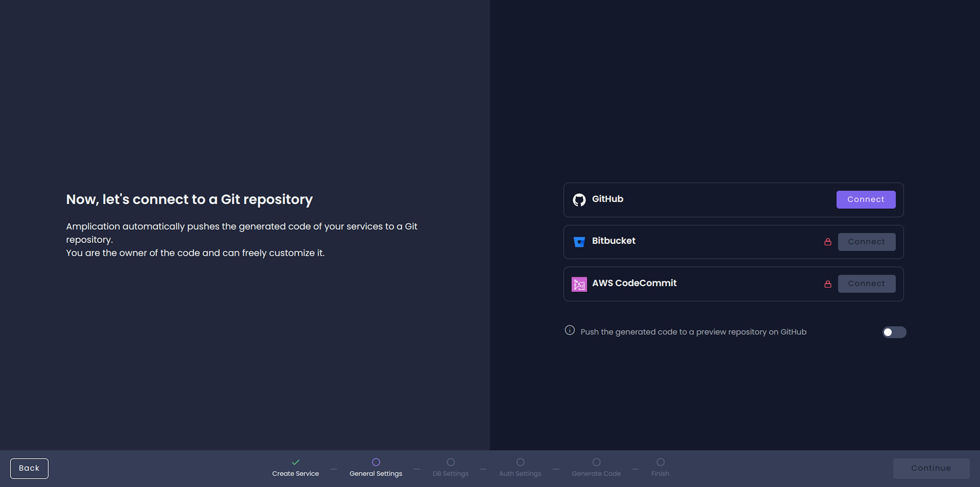
Task: Click the GitHub logo icon
Action: tap(579, 200)
